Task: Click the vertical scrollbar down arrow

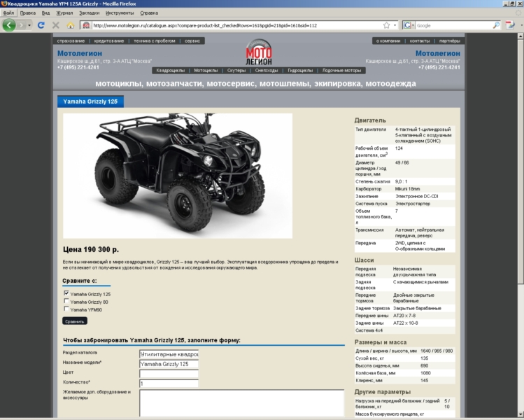Action: click(x=521, y=414)
